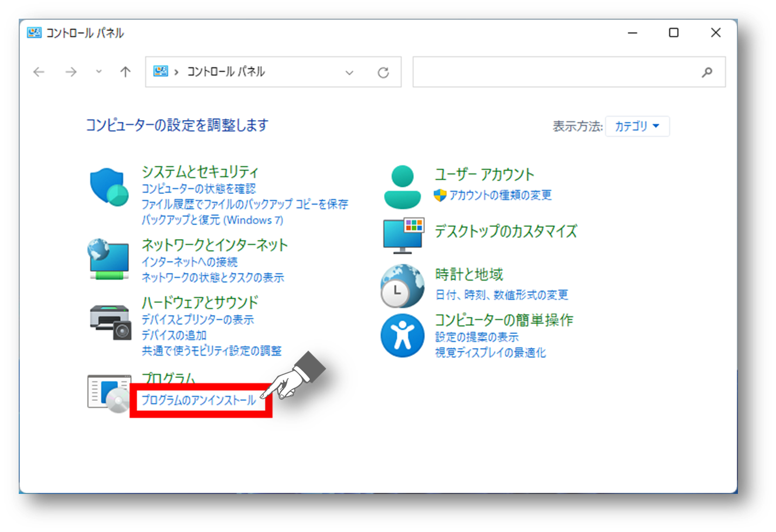Click コンピューターの状態を確認 link

(199, 189)
